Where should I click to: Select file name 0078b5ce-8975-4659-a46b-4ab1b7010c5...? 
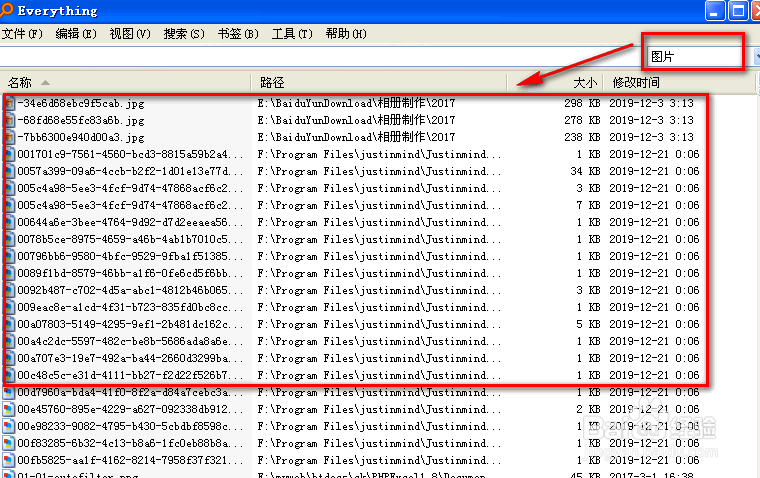(130, 239)
